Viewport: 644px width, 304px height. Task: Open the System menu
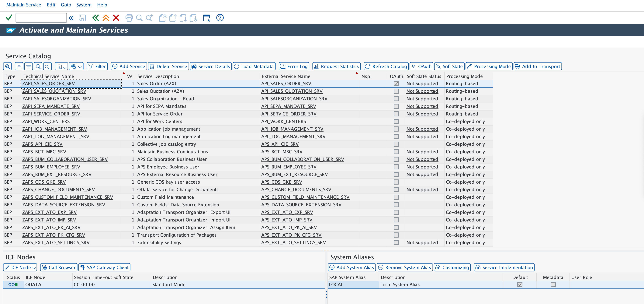point(84,5)
